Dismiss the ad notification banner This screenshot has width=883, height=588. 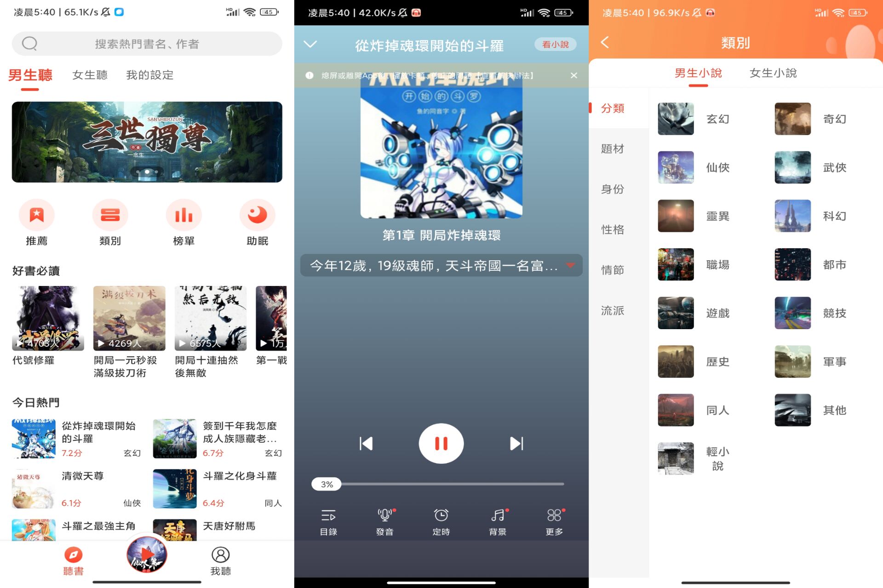[571, 75]
